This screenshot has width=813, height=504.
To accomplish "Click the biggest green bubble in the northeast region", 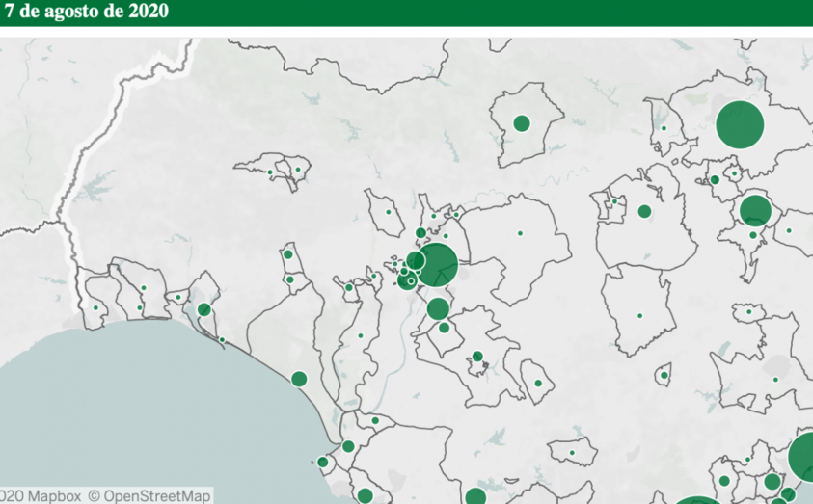I will [740, 125].
